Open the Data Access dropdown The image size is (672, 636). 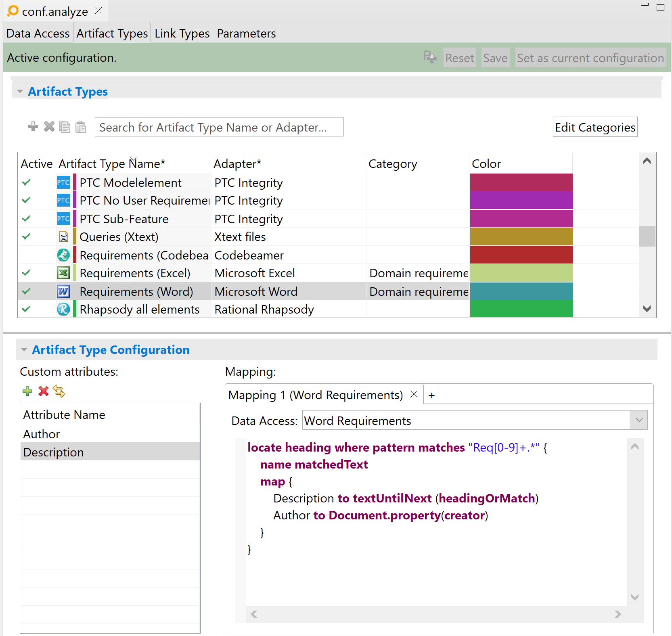[639, 420]
